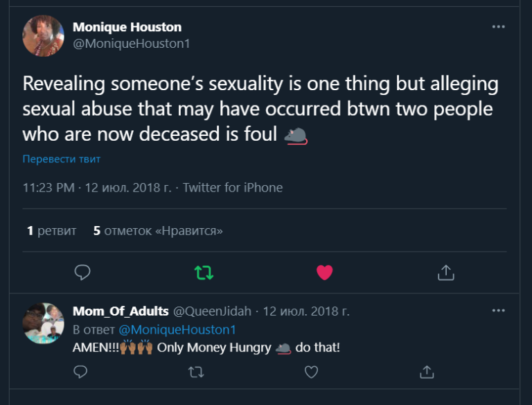The width and height of the screenshot is (532, 405).
Task: Undo the green retweet on main tweet
Action: pyautogui.click(x=204, y=273)
